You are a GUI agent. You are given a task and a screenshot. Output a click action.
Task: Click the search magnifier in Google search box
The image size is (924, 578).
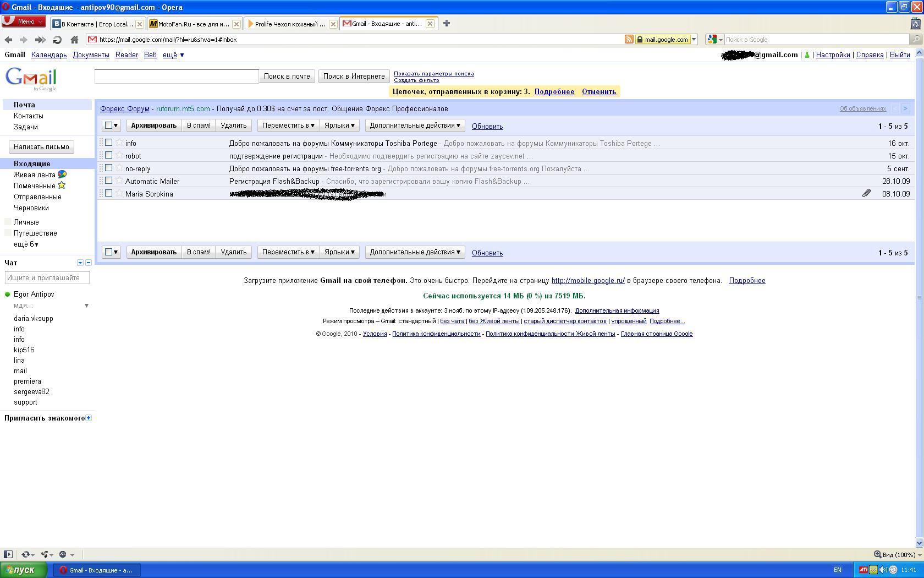(x=916, y=40)
